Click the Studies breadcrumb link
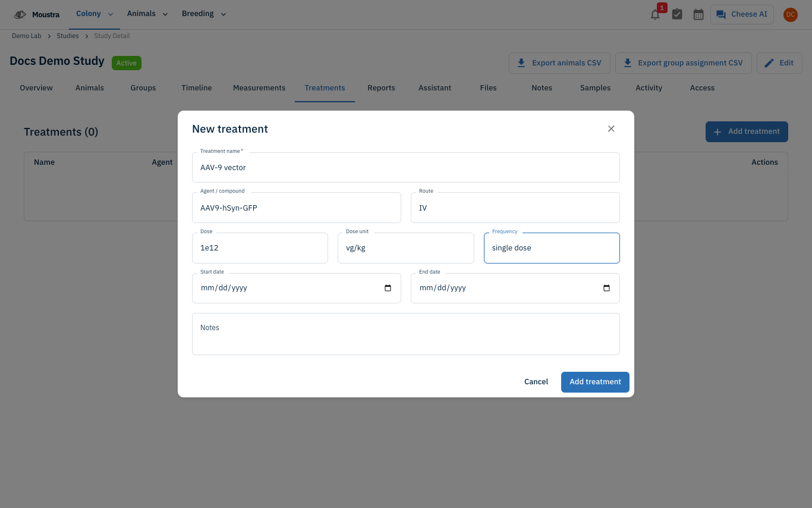 (68, 36)
